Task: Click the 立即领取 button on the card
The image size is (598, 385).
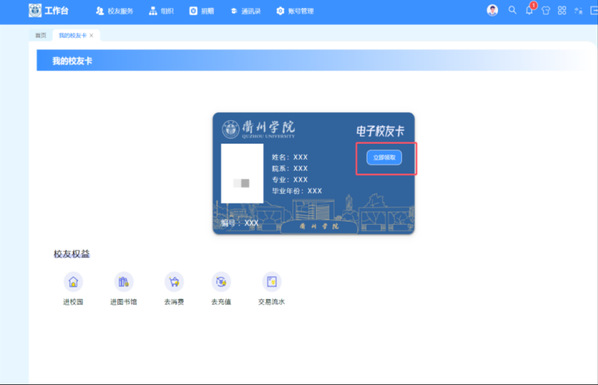Action: pyautogui.click(x=384, y=158)
